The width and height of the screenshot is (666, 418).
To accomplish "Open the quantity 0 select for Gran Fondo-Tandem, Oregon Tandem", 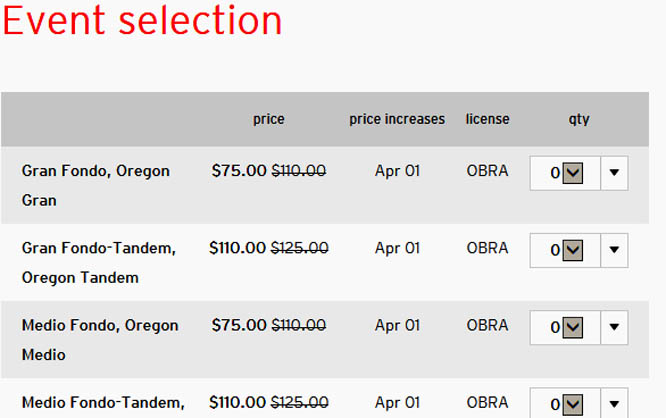I will coord(565,249).
